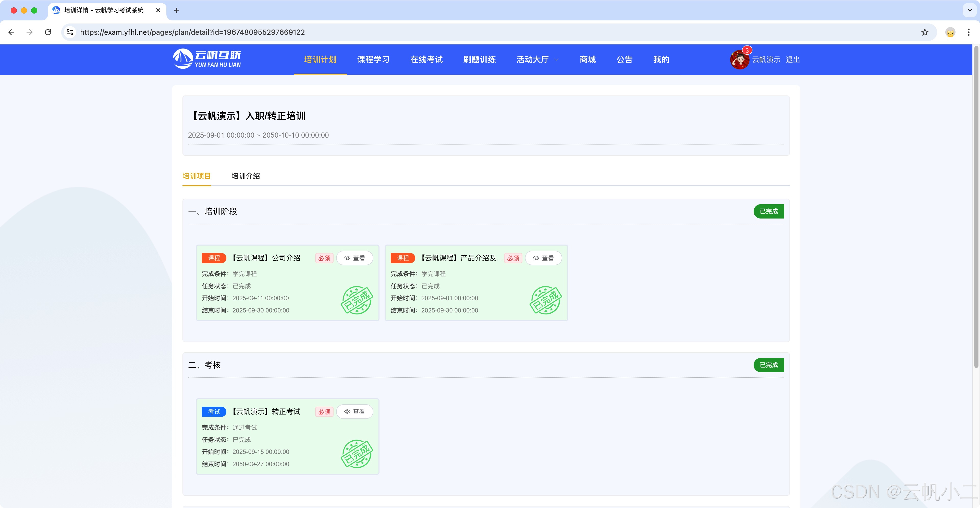
Task: Open the 在线考试 menu item
Action: 426,60
